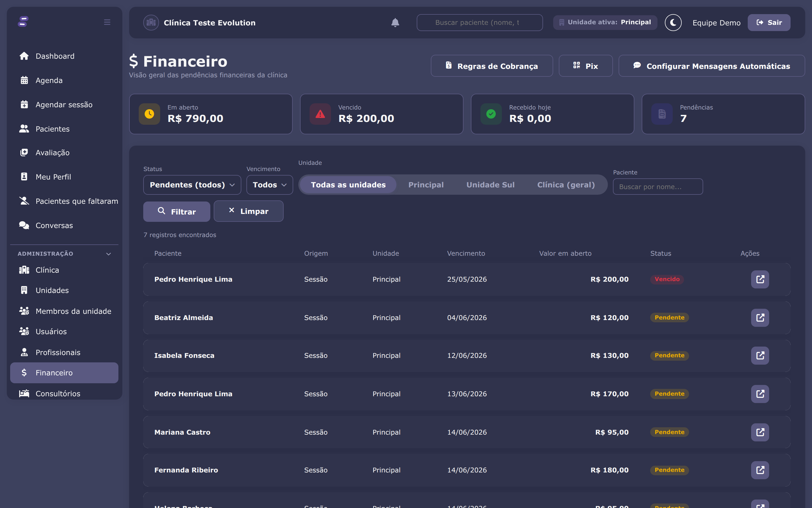The width and height of the screenshot is (812, 508).
Task: Open Configurar Mensagens Automáticas
Action: [711, 66]
